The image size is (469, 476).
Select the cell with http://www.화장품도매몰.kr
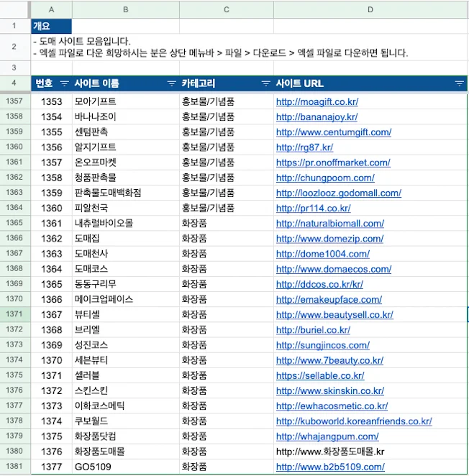point(370,452)
